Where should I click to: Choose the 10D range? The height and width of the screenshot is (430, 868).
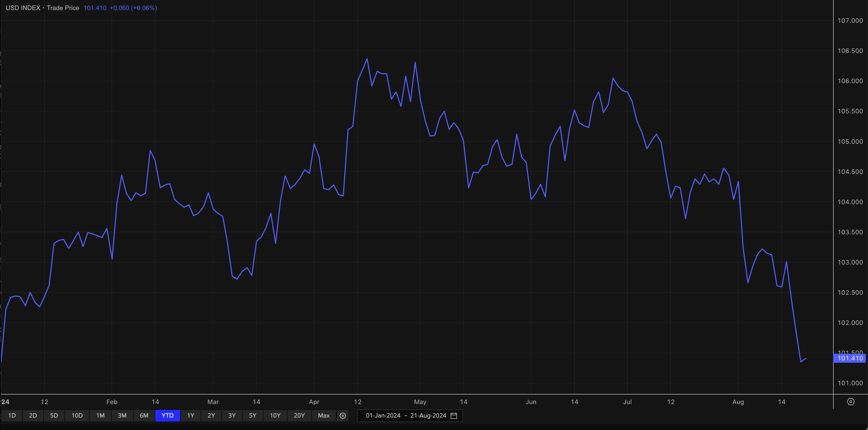pyautogui.click(x=77, y=415)
